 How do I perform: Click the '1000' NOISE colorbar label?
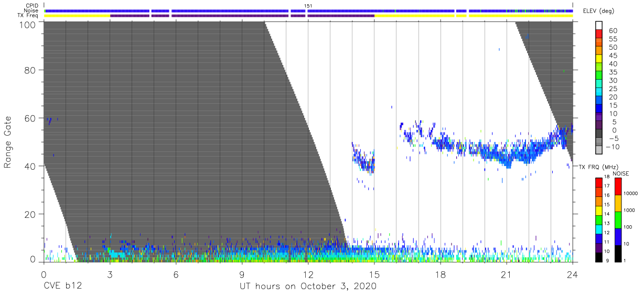[628, 211]
